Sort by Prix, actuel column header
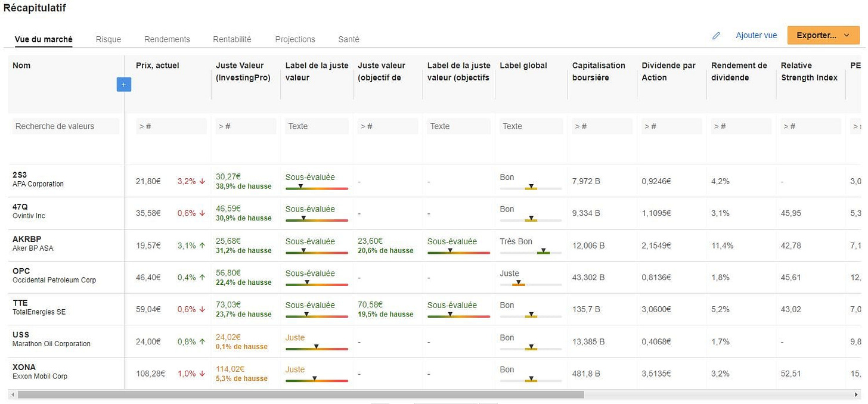868x404 pixels. (x=157, y=66)
